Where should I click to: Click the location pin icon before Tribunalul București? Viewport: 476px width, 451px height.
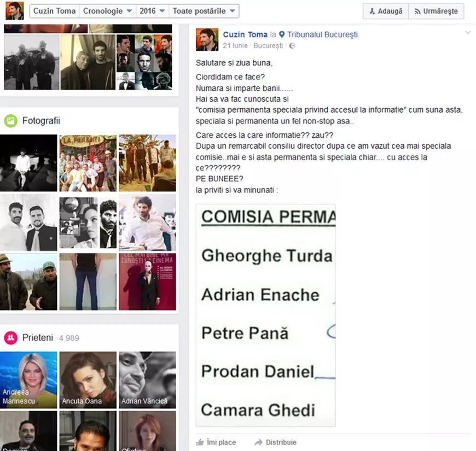281,34
